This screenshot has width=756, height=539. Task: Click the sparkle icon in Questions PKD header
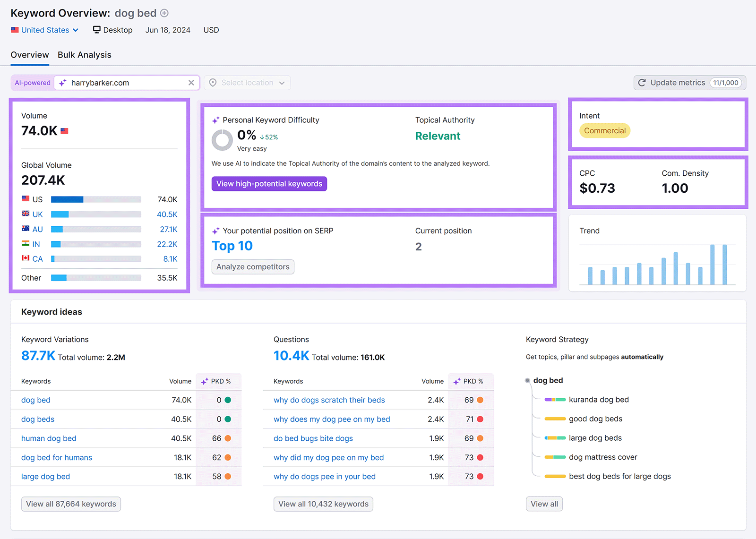tap(457, 381)
